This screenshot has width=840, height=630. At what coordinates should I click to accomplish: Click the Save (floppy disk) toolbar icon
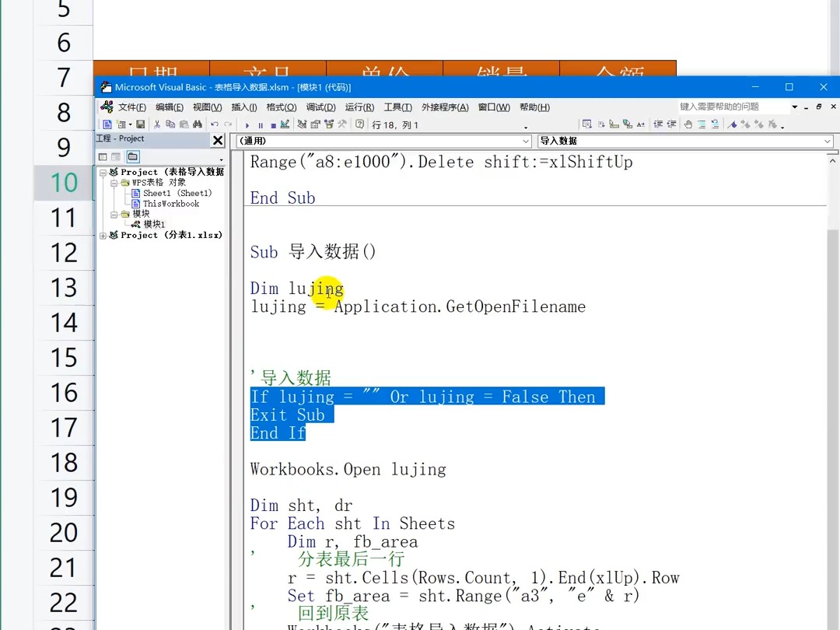pyautogui.click(x=140, y=124)
